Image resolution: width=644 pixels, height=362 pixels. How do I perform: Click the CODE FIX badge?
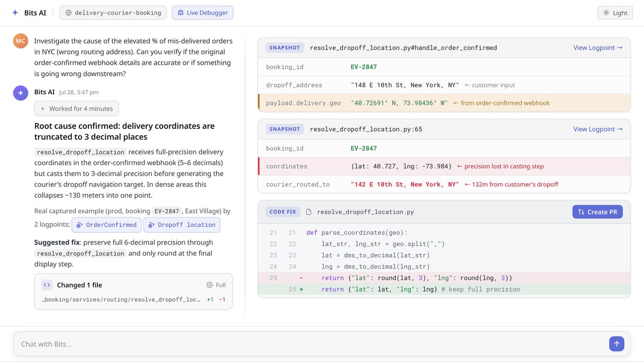[x=283, y=212]
